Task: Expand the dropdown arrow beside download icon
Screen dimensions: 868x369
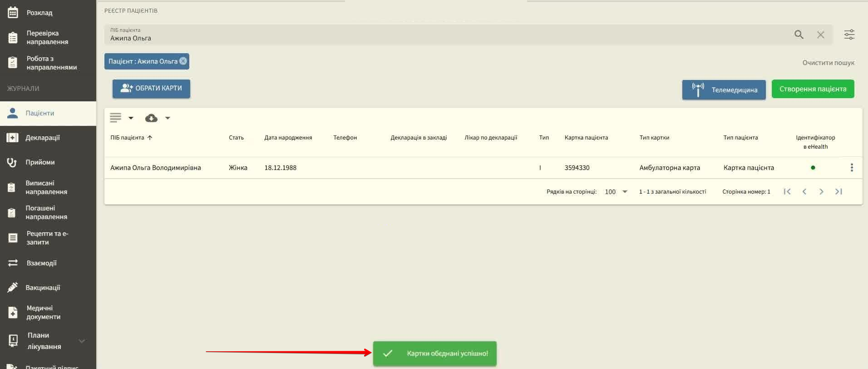Action: (x=168, y=118)
